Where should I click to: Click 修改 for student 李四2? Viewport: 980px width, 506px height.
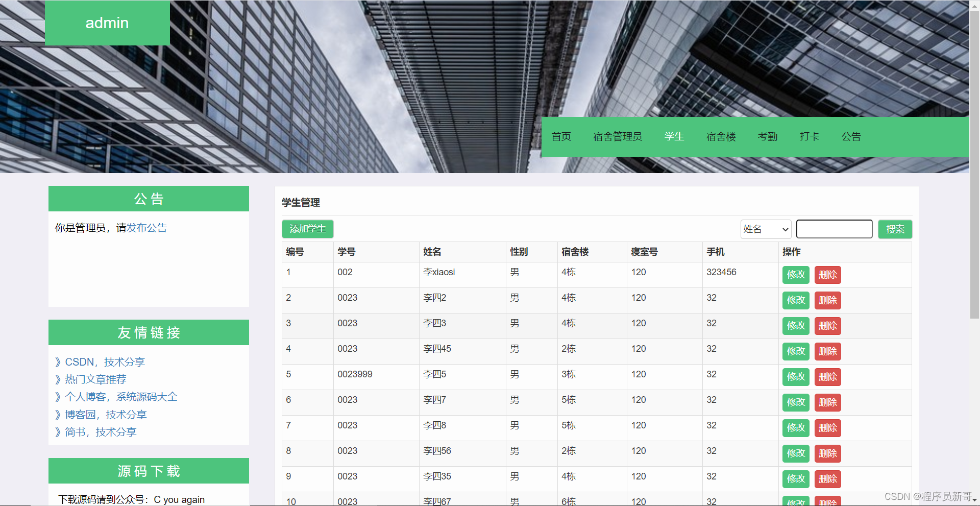click(x=796, y=300)
